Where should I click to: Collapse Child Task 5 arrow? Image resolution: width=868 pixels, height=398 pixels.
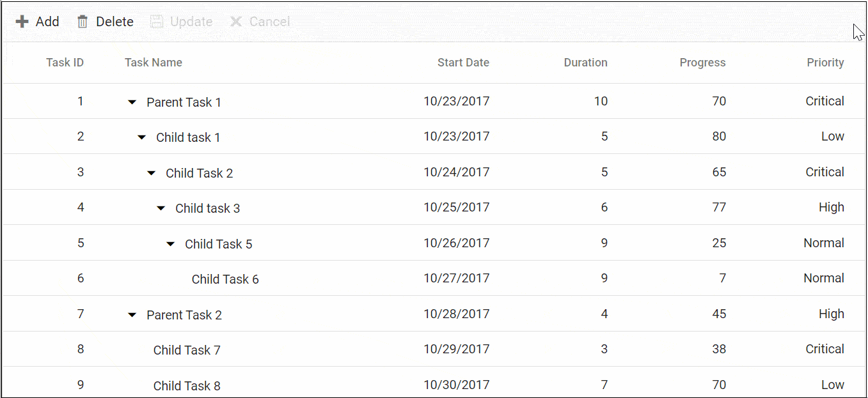tap(171, 244)
